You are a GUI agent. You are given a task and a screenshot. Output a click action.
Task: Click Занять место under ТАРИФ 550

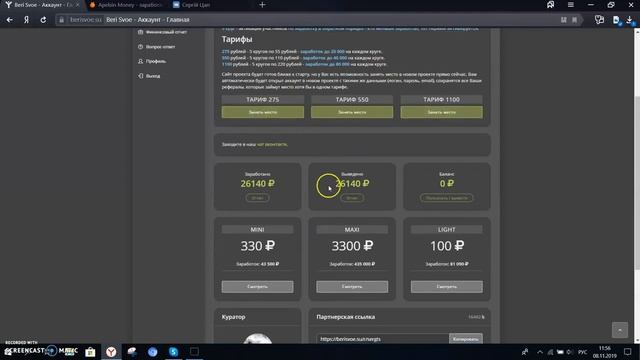tap(352, 112)
